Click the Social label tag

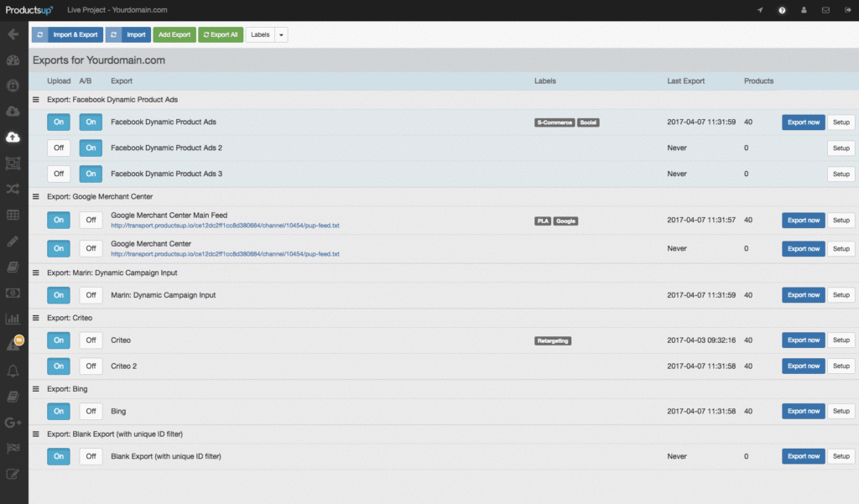(x=588, y=122)
